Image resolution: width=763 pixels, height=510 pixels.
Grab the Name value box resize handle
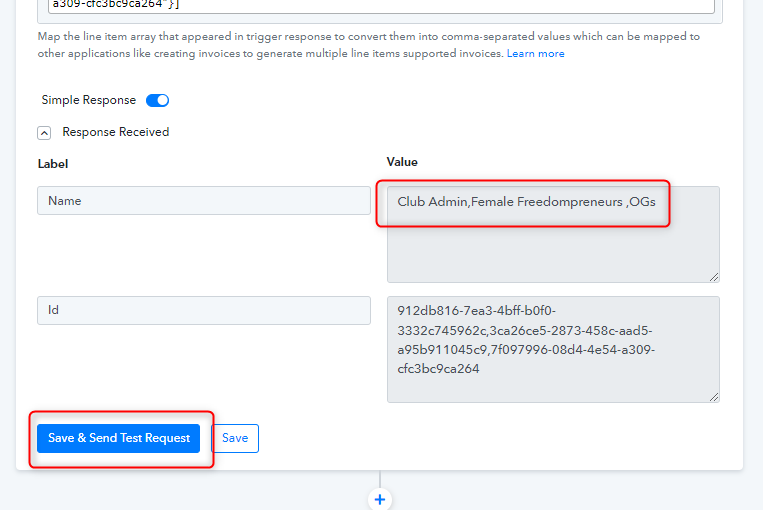point(714,277)
